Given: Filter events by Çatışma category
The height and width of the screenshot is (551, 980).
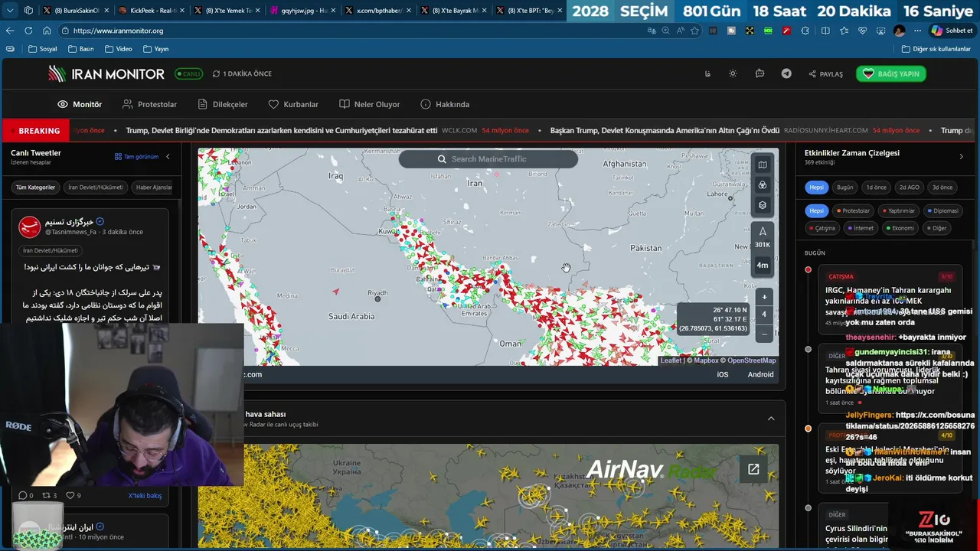Looking at the screenshot, I should pos(822,227).
